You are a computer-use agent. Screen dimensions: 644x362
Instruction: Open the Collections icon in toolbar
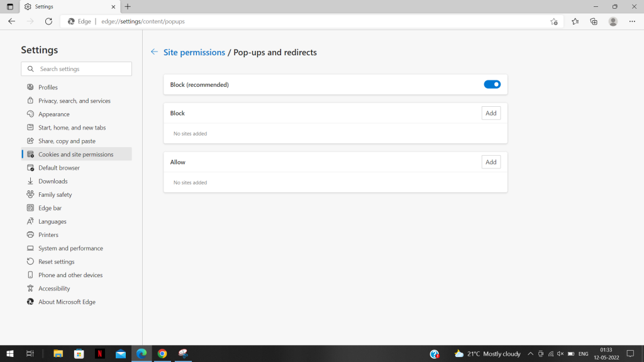(x=594, y=21)
